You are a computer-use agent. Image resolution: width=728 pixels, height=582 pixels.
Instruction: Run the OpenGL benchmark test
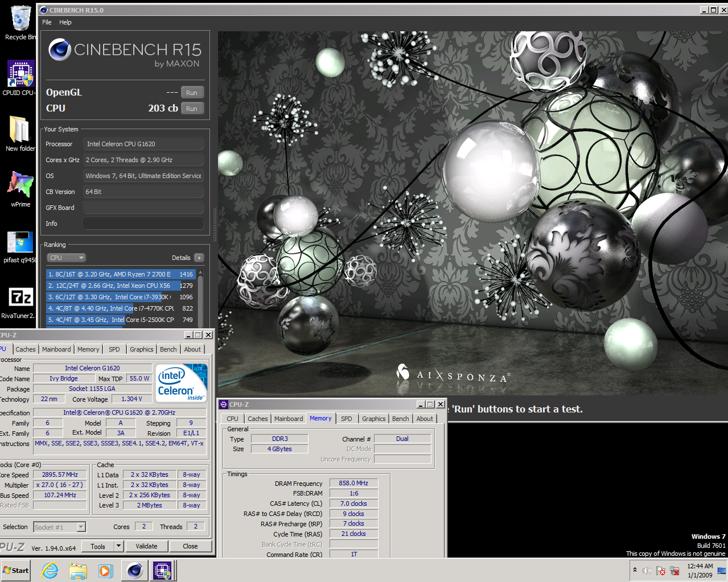(x=192, y=93)
